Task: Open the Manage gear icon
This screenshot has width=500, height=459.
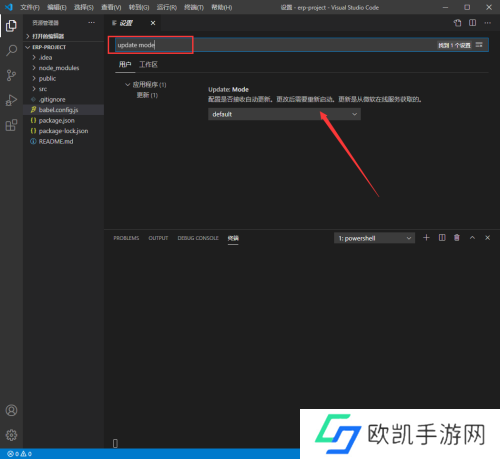Action: pyautogui.click(x=11, y=435)
